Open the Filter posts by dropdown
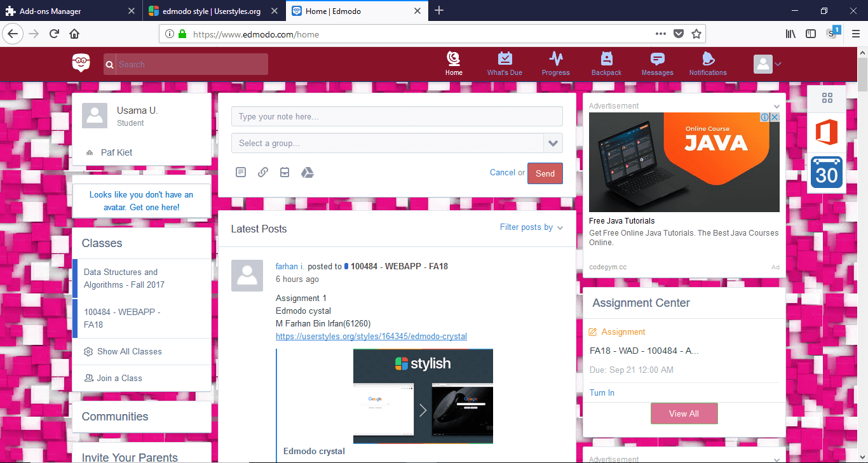 point(531,227)
